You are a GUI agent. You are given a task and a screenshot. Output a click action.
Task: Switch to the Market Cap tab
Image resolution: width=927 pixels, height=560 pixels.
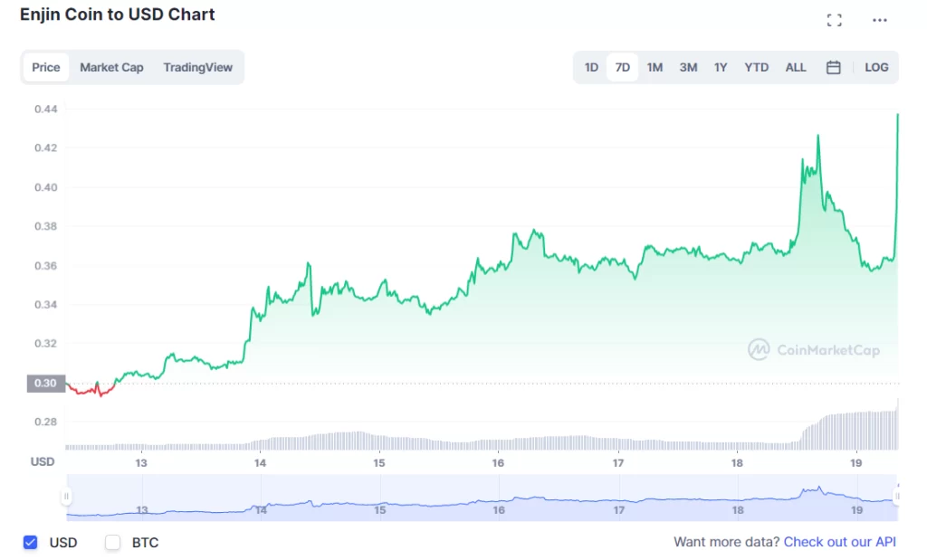click(x=111, y=67)
